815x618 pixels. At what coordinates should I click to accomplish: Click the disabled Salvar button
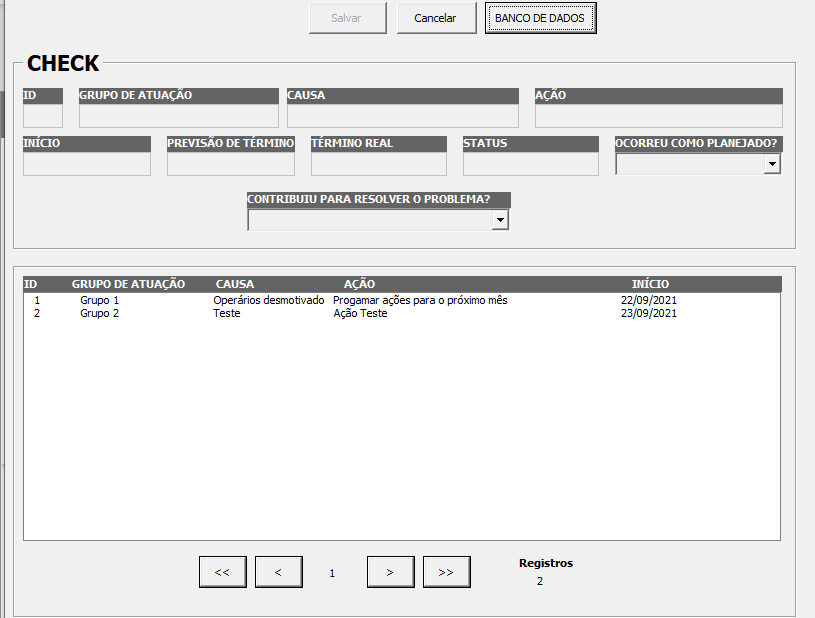tap(348, 18)
